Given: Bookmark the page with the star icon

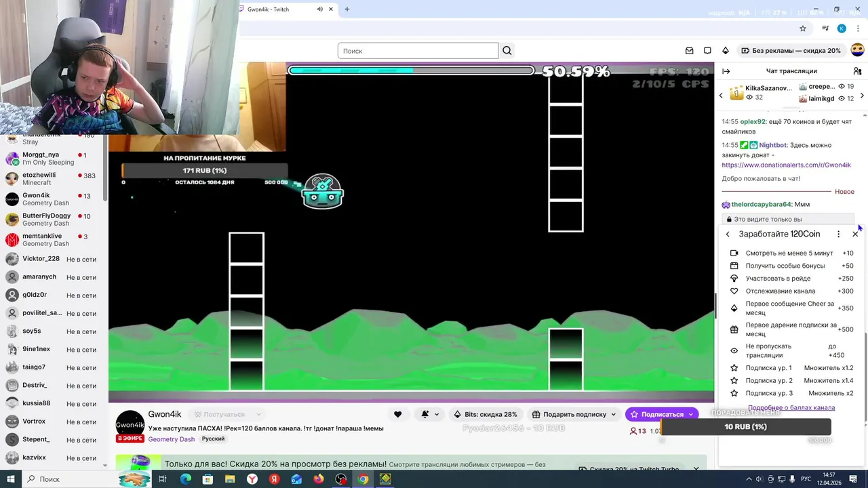Looking at the screenshot, I should point(803,28).
